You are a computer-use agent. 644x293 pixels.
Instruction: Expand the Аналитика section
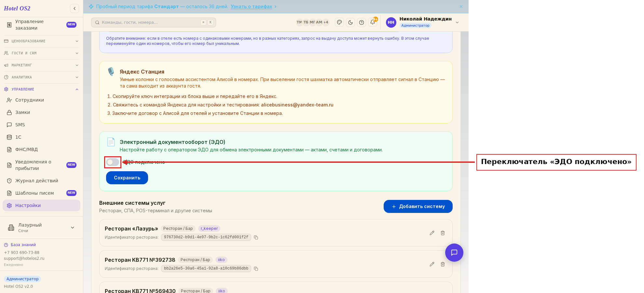pos(41,77)
